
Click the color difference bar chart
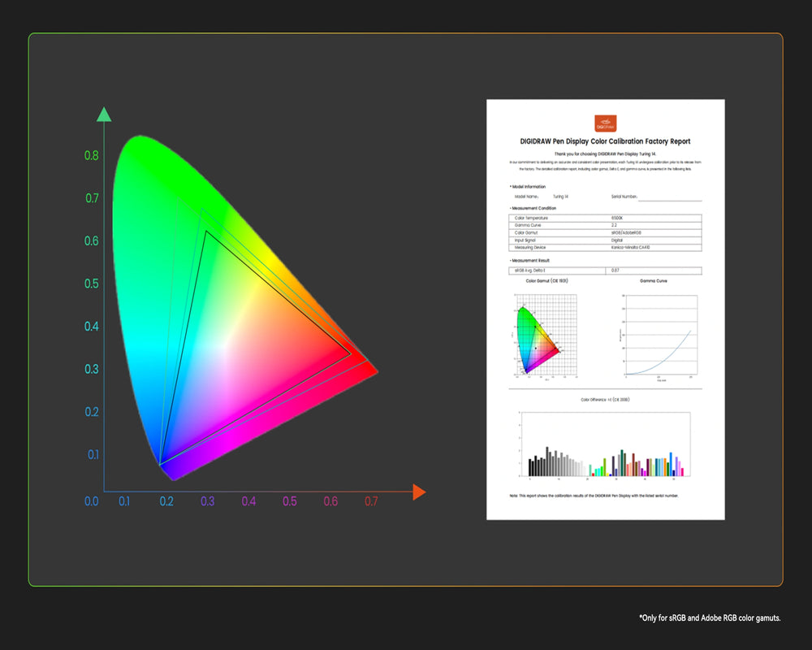605,445
